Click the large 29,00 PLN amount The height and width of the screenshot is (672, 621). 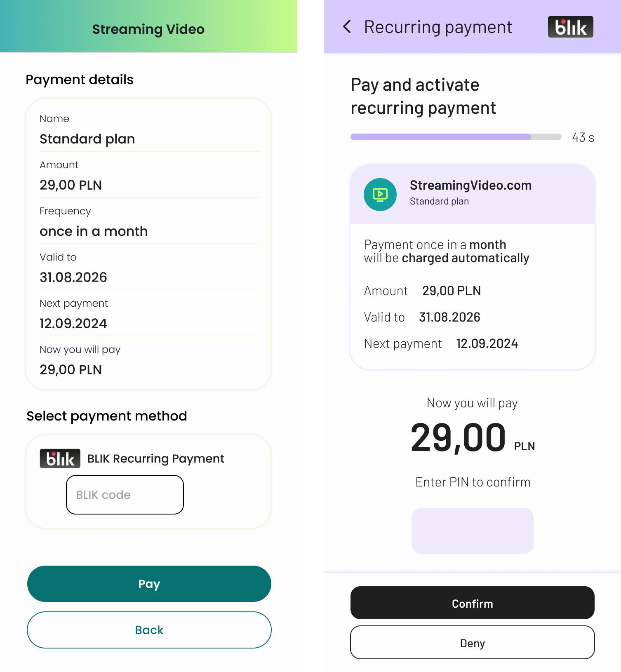473,438
